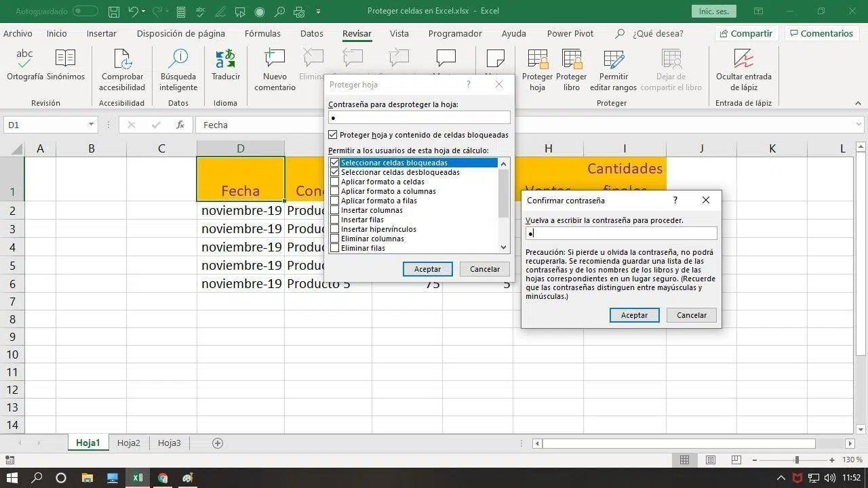Enable the Insertar columnas checkbox

(334, 210)
